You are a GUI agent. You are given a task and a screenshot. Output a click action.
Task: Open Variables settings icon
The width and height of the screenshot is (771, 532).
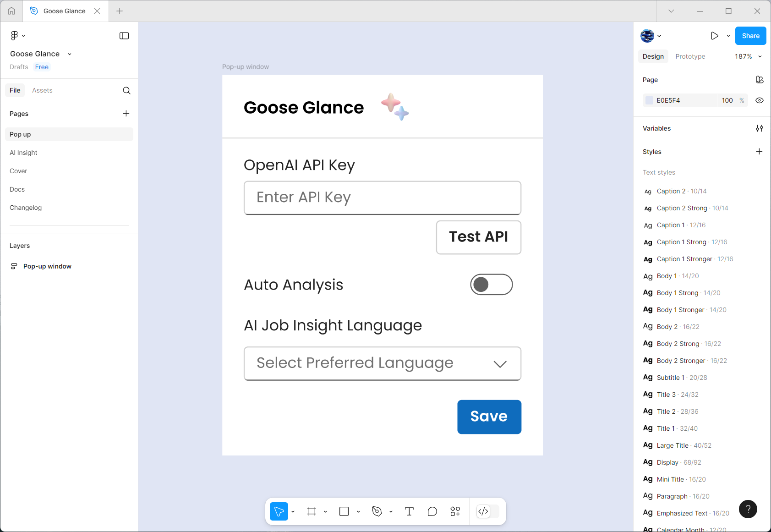point(760,128)
